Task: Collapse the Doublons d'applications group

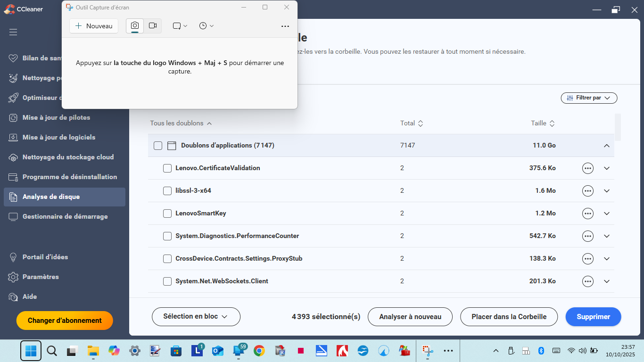Action: [x=607, y=146]
